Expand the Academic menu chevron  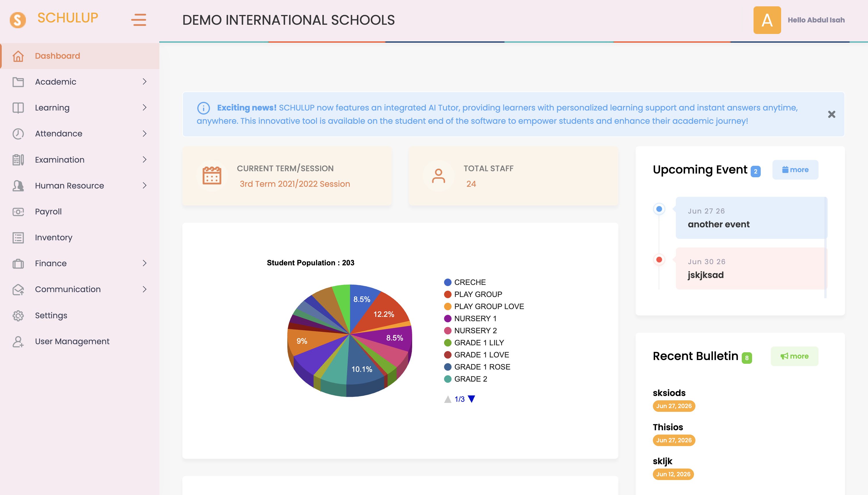pyautogui.click(x=144, y=82)
